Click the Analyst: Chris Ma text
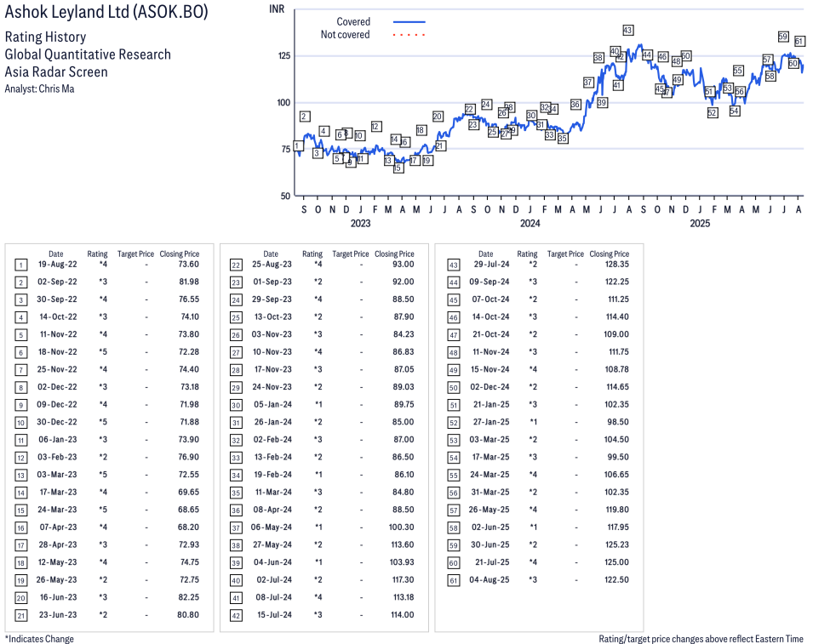 pos(39,88)
